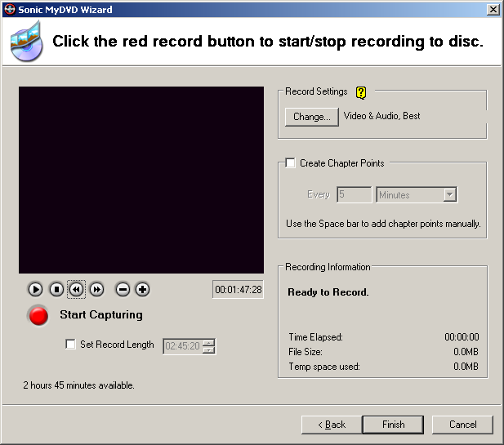Click the MyDVD disc logo icon
Viewport: 504px width, 445px height.
pyautogui.click(x=26, y=41)
